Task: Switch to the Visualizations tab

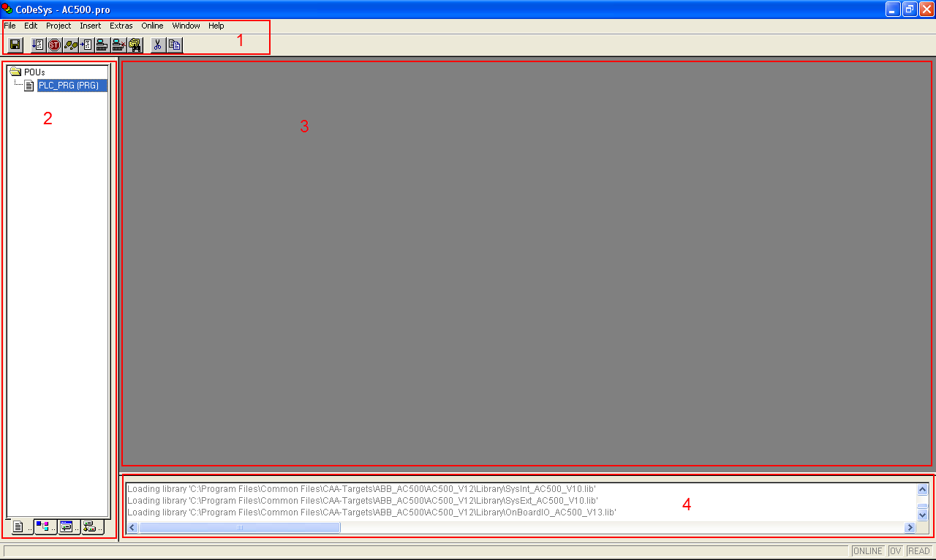Action: (x=69, y=527)
